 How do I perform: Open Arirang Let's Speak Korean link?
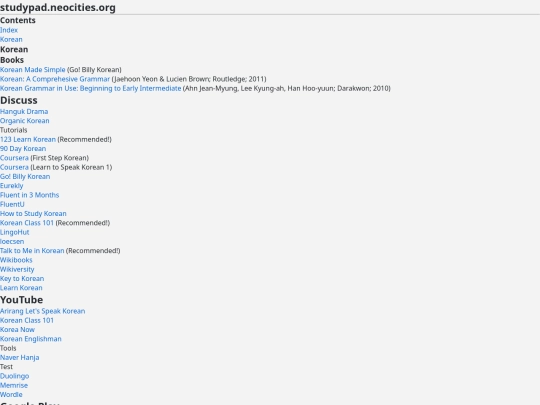point(42,311)
